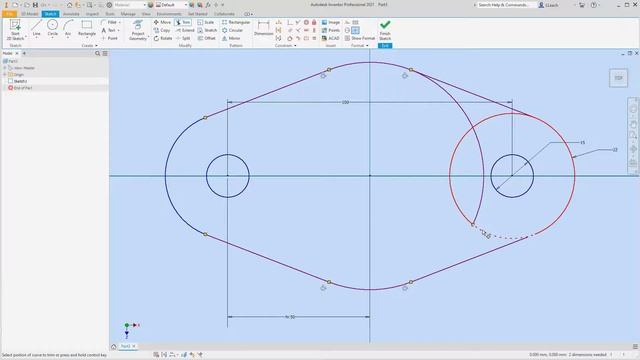Viewport: 640px width, 360px height.
Task: Insert an ACAD file
Action: pyautogui.click(x=331, y=38)
